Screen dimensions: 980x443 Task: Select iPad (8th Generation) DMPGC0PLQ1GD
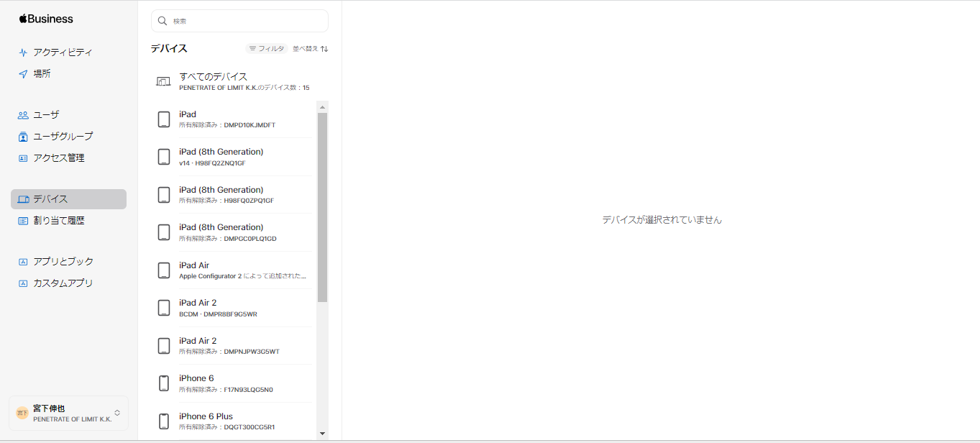coord(234,232)
